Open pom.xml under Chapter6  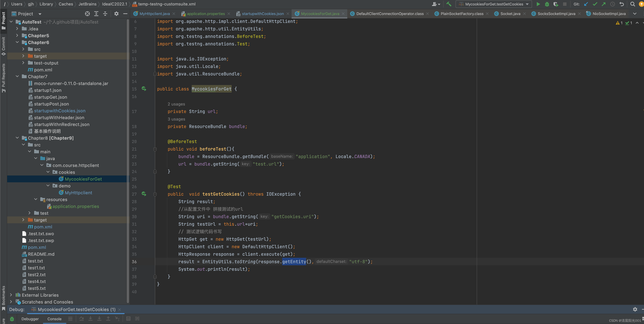[43, 70]
